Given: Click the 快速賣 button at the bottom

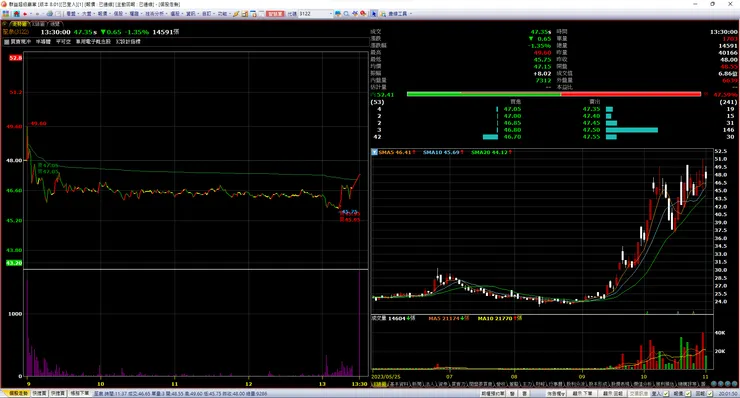Looking at the screenshot, I should (x=58, y=393).
